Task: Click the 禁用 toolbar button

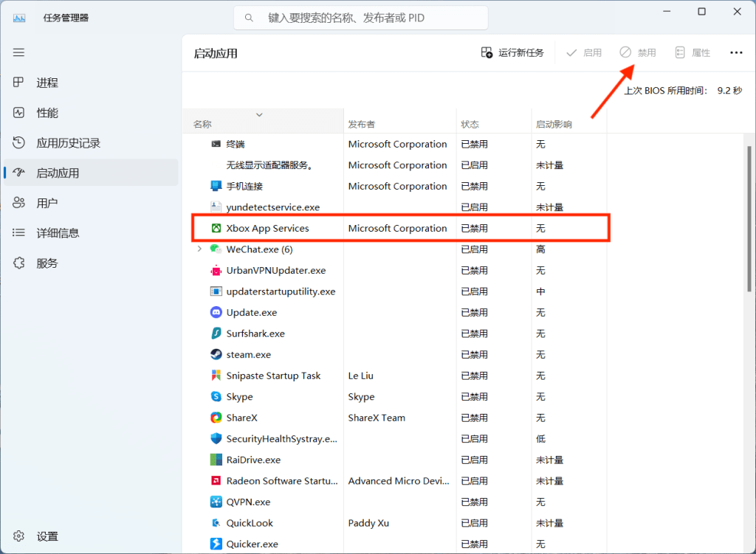Action: pyautogui.click(x=637, y=52)
